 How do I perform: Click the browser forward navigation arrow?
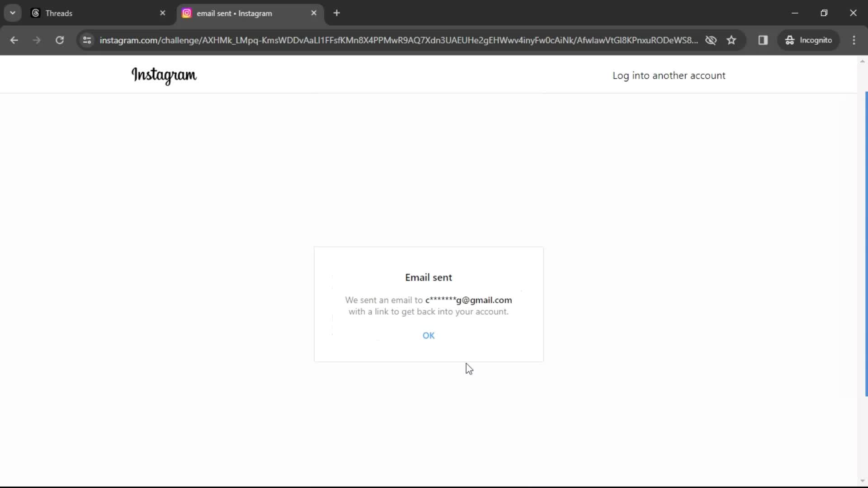point(37,41)
